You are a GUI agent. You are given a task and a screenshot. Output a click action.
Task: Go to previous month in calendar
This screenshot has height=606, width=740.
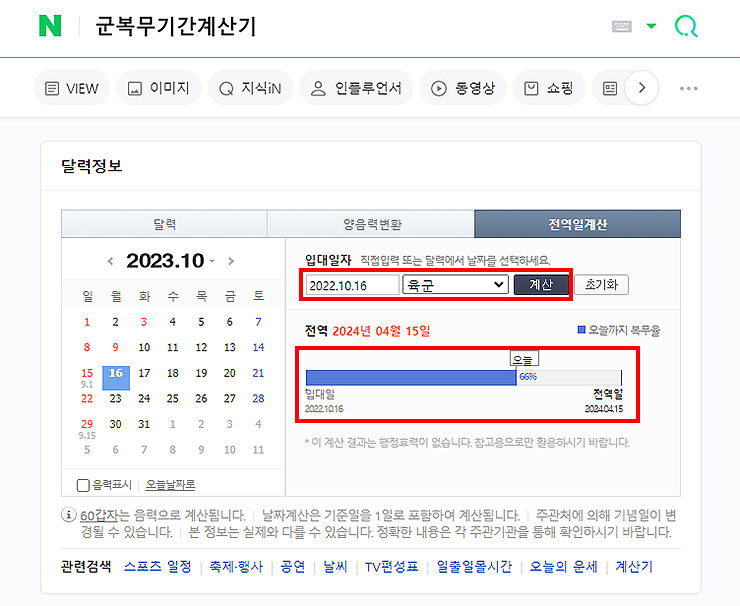click(110, 261)
